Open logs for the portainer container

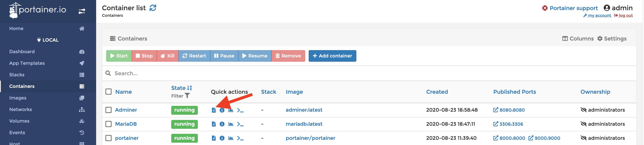(214, 138)
